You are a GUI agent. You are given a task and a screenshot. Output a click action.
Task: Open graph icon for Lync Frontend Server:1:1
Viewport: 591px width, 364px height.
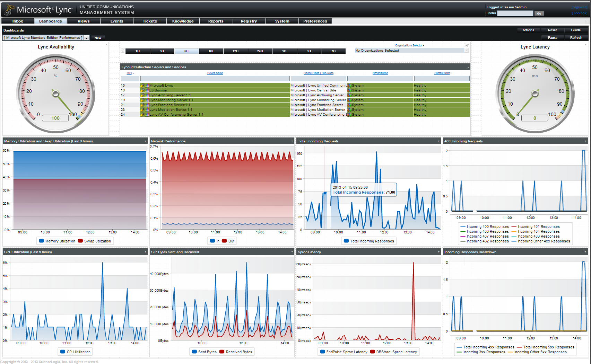[x=147, y=105]
